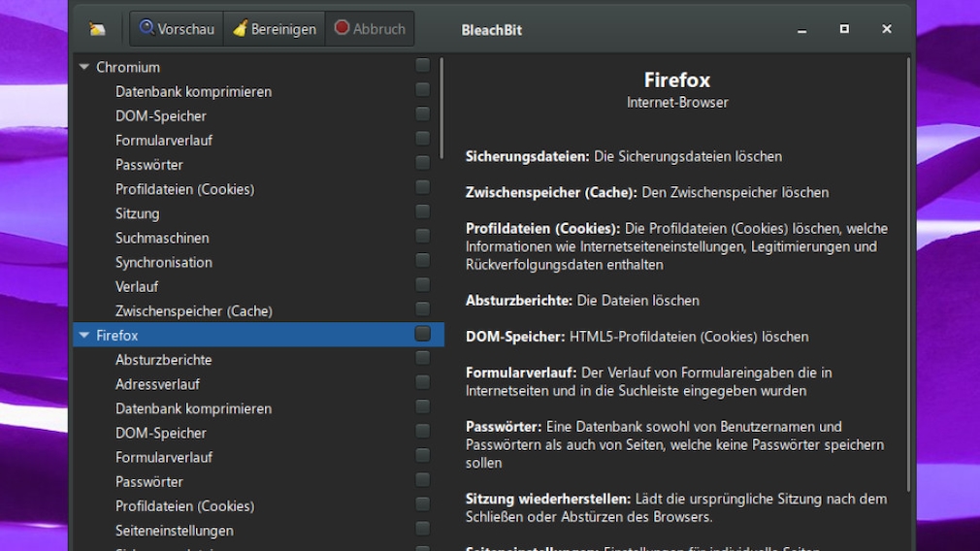This screenshot has height=551, width=980.
Task: Collapse the Chromium tree section
Action: [x=84, y=67]
